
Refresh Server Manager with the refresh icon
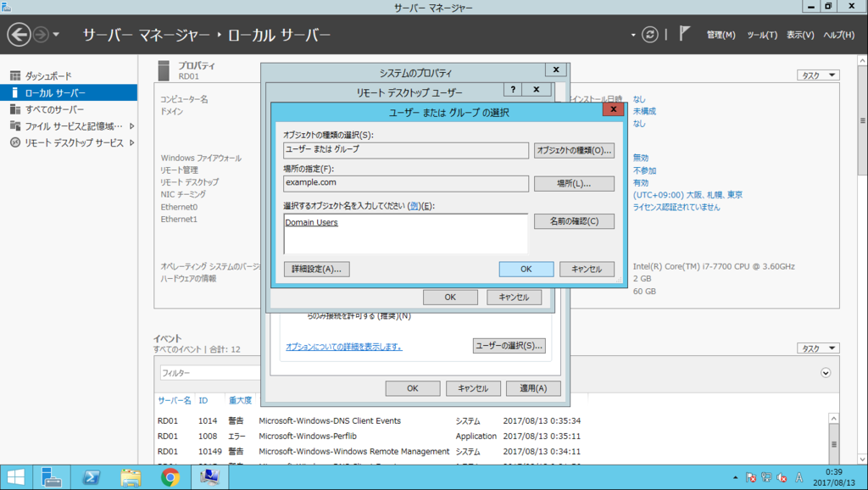click(x=650, y=35)
